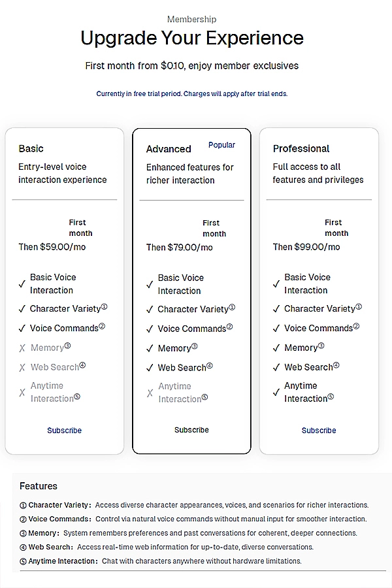Click footnote marker beside Professional Memory
392x588 pixels.
click(x=321, y=346)
